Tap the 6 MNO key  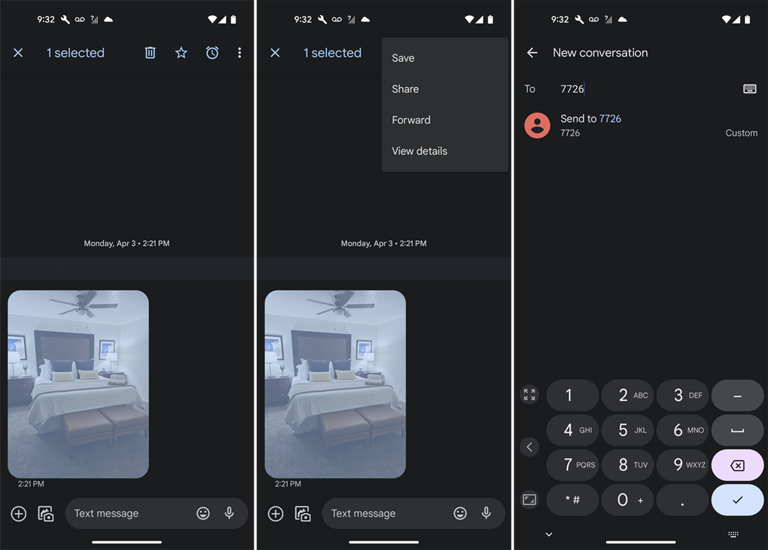pos(682,430)
